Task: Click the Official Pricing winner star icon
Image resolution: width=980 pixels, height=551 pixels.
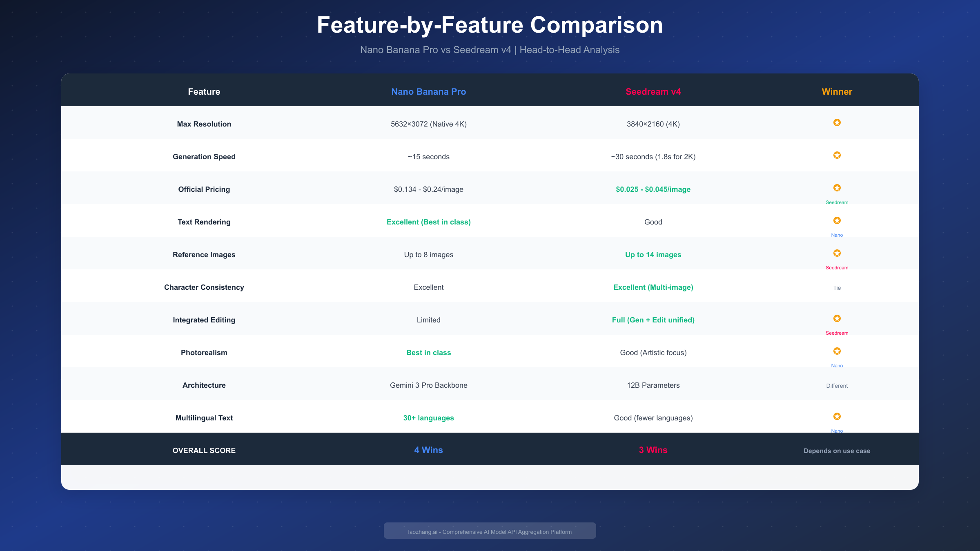Action: [x=837, y=188]
